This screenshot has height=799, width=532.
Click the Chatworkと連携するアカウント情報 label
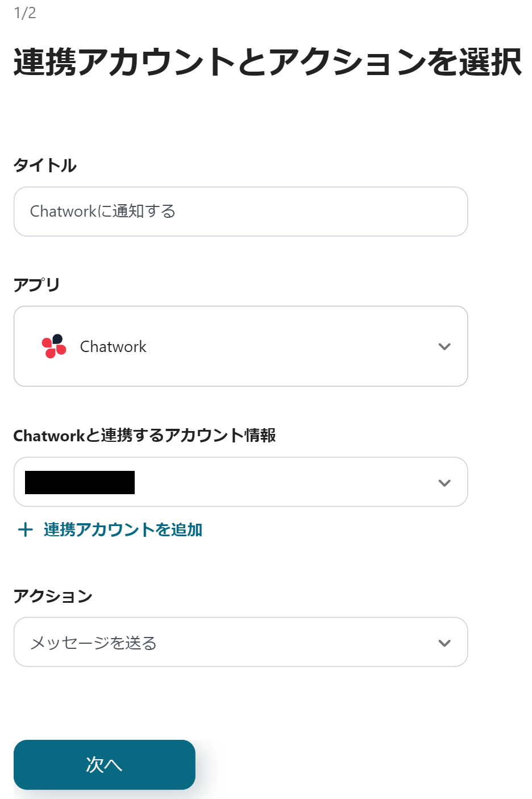coord(144,436)
